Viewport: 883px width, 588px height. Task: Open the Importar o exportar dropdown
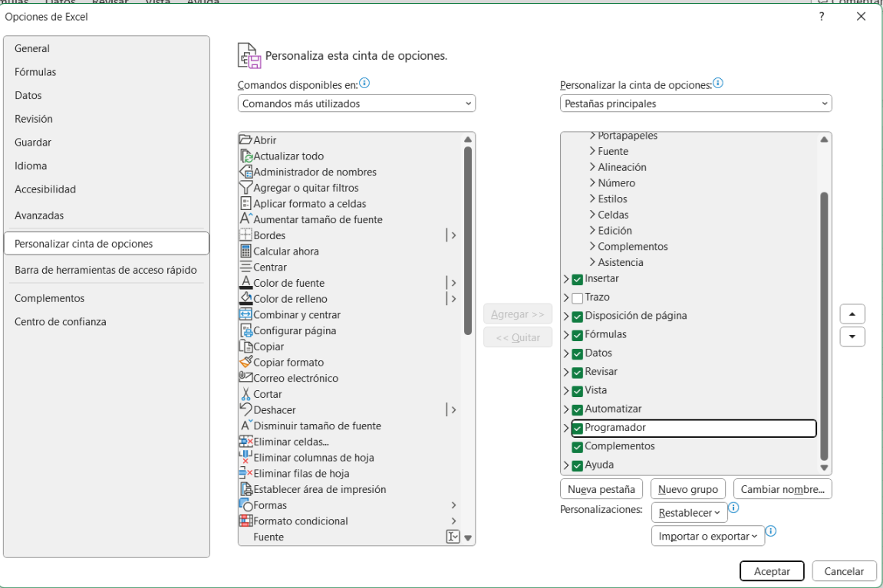708,536
